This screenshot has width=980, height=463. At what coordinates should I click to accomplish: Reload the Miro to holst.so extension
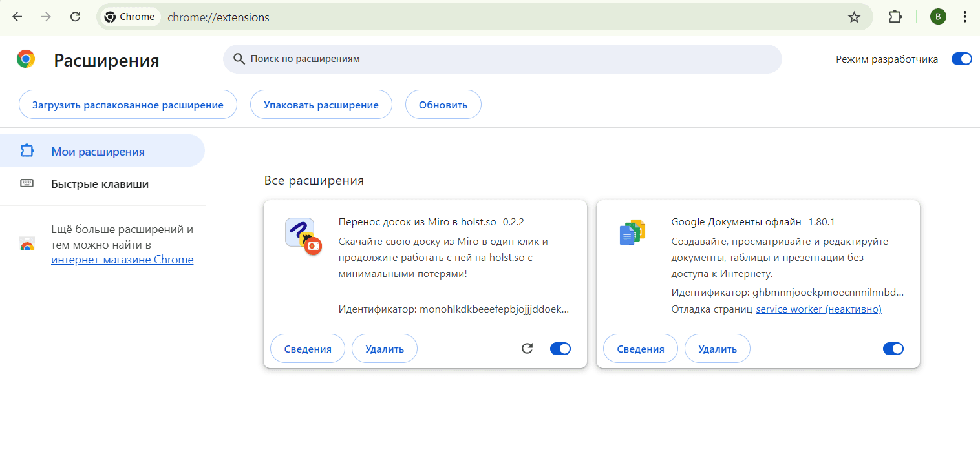click(x=527, y=349)
